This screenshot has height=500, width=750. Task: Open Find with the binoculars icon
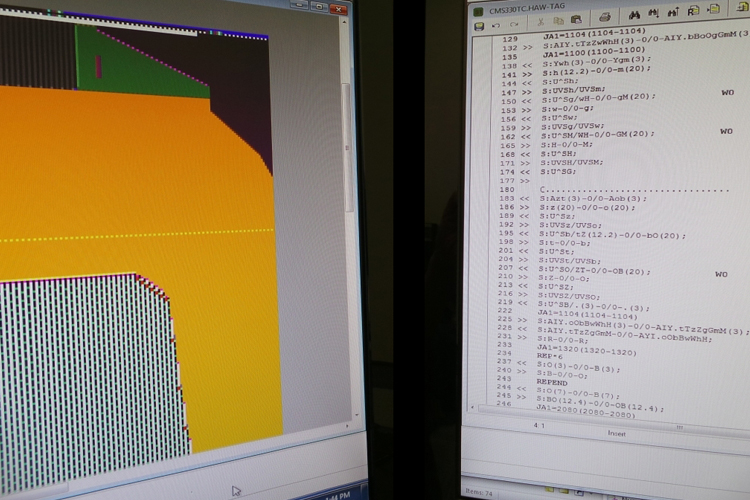(634, 15)
